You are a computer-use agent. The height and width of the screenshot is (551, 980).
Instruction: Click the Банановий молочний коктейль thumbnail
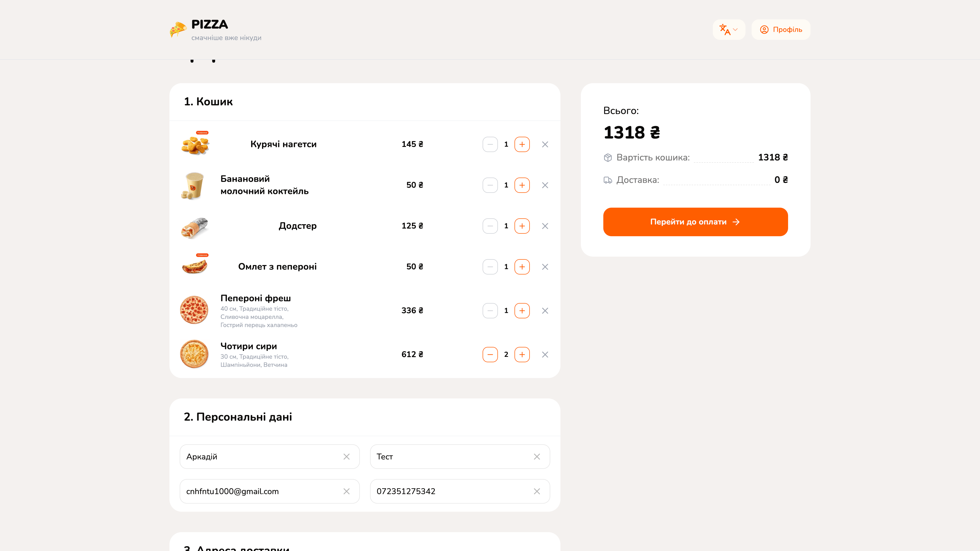194,185
